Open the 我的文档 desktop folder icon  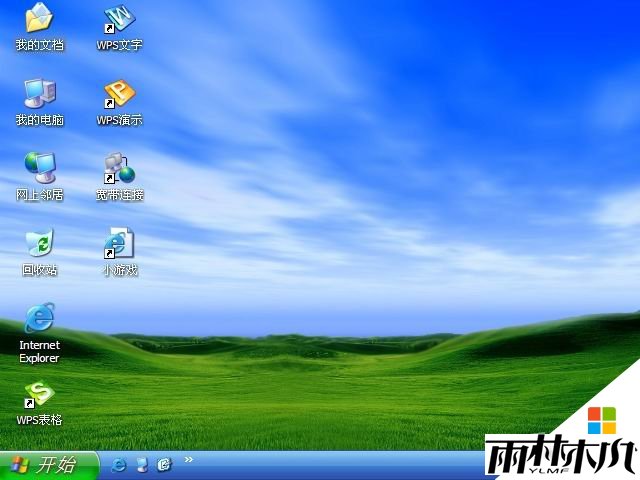39,18
